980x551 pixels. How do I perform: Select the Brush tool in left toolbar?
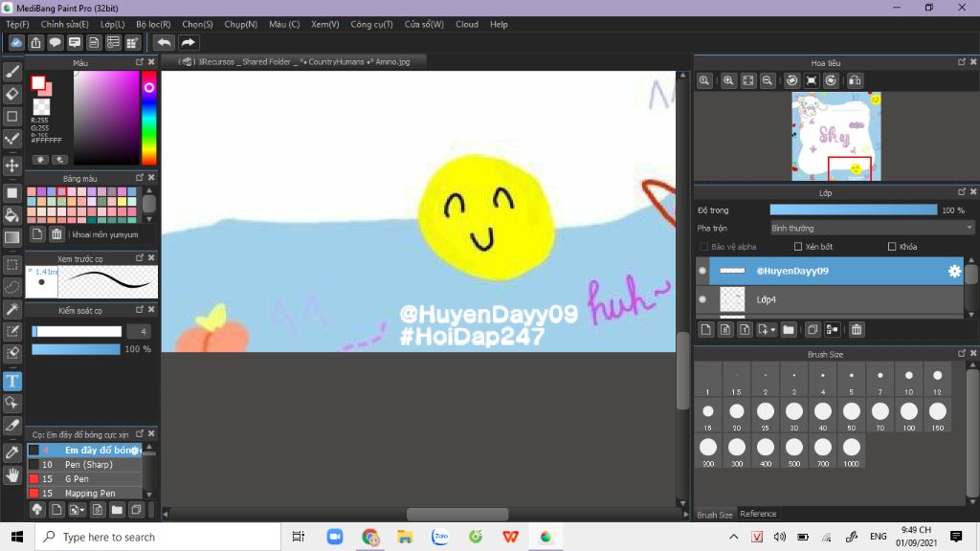11,72
